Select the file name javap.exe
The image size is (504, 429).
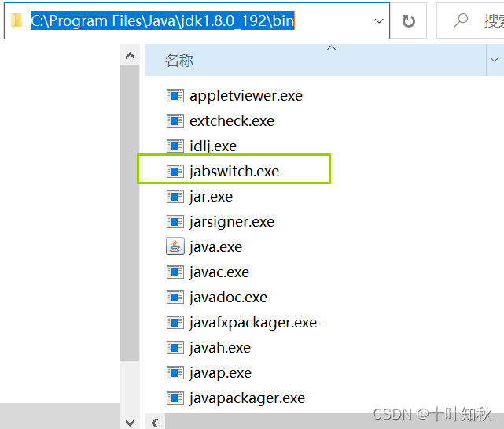click(x=220, y=373)
